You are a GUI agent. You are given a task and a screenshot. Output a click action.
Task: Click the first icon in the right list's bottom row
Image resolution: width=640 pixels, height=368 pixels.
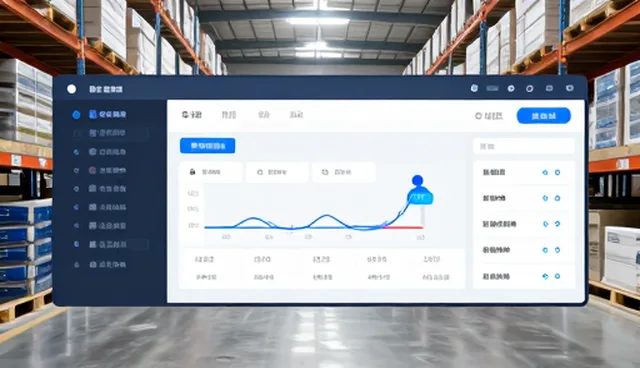tap(545, 276)
